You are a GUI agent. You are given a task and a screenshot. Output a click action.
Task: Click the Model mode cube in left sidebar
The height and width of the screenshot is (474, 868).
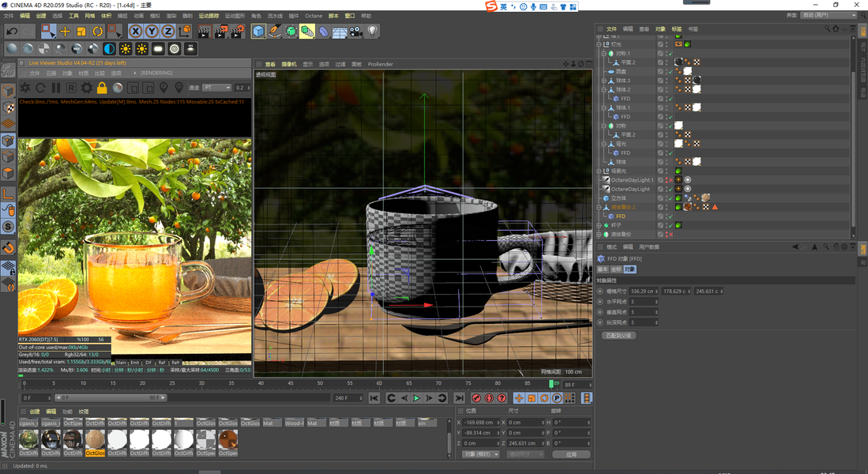point(8,90)
